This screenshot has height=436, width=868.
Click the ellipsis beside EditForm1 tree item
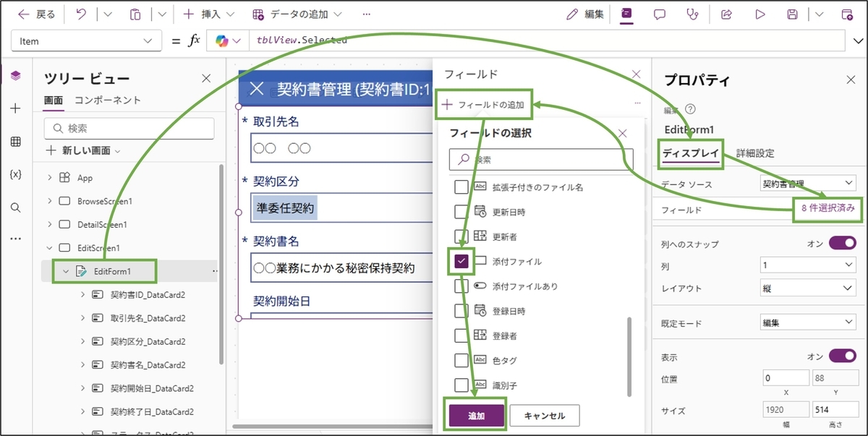tap(214, 271)
